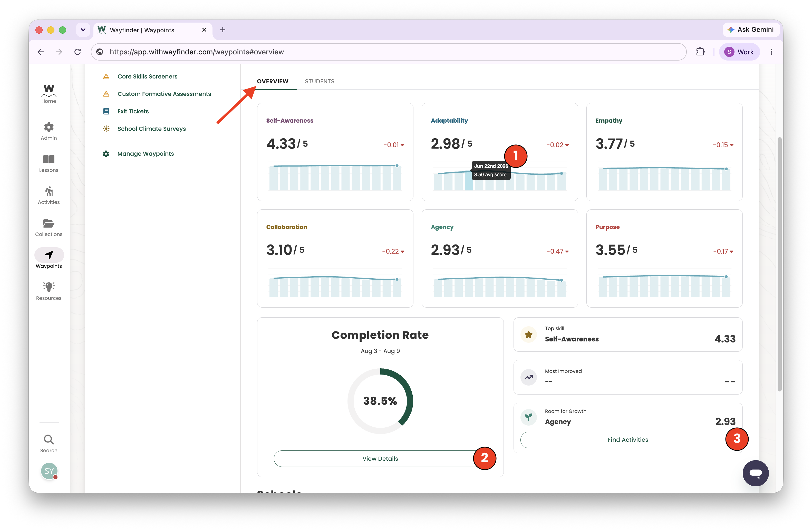Click the Find Activities button
This screenshot has height=531, width=812.
point(627,439)
